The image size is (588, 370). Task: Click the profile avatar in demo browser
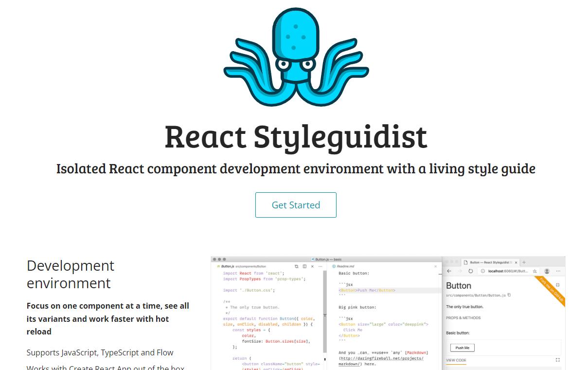coord(547,271)
